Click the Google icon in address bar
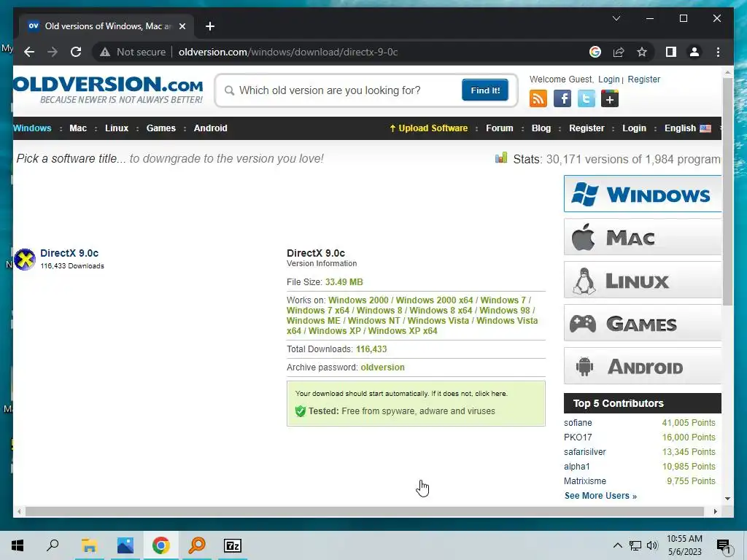The width and height of the screenshot is (747, 560). [x=595, y=52]
